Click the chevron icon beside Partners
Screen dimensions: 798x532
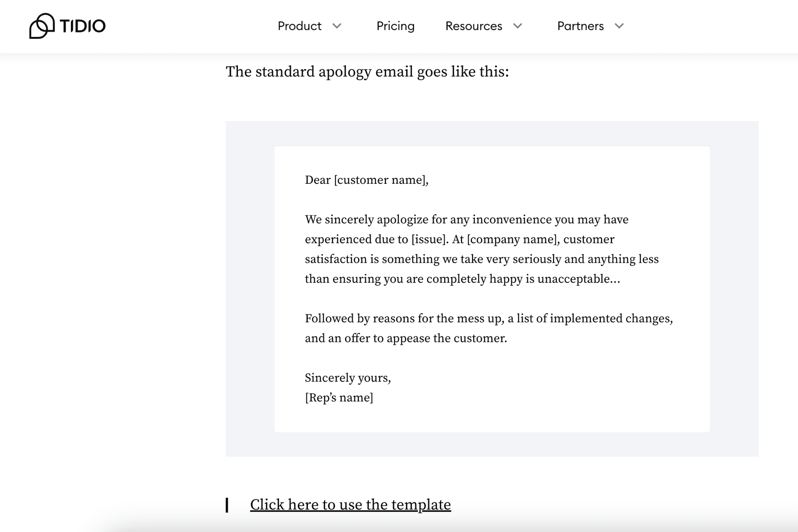[x=619, y=26]
